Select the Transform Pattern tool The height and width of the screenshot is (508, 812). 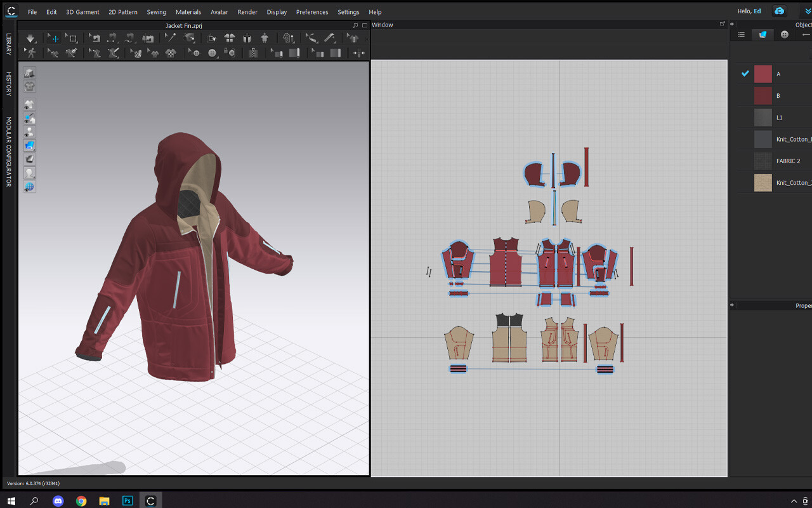(55, 38)
